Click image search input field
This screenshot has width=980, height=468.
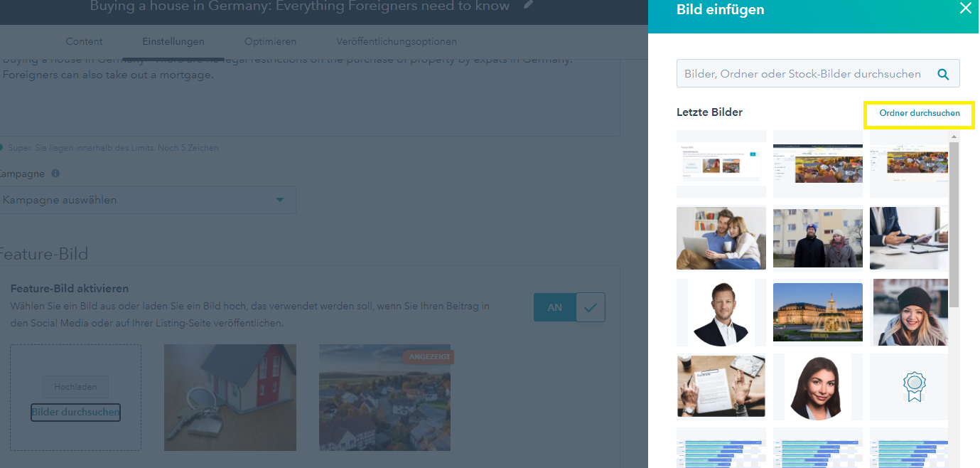coord(807,74)
